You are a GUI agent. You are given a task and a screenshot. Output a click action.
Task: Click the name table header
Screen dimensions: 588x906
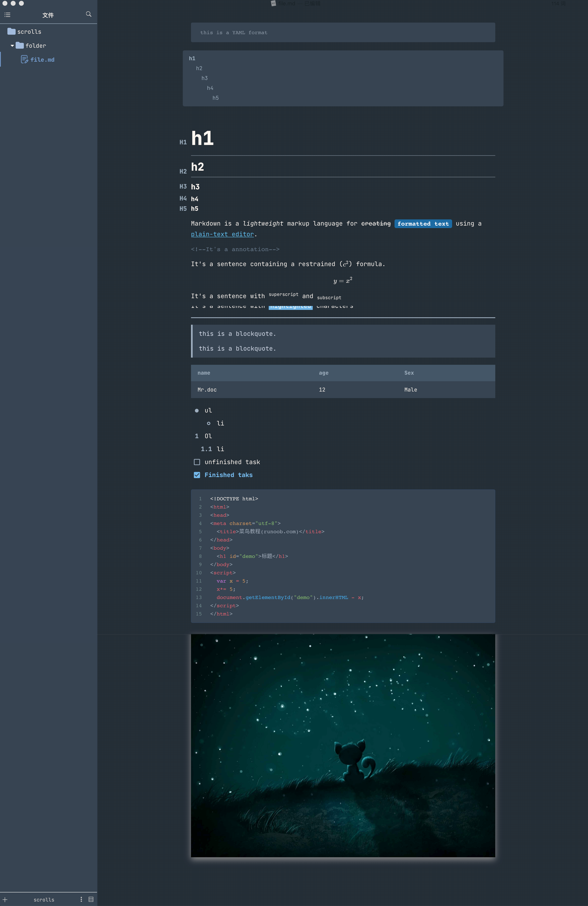click(x=204, y=373)
